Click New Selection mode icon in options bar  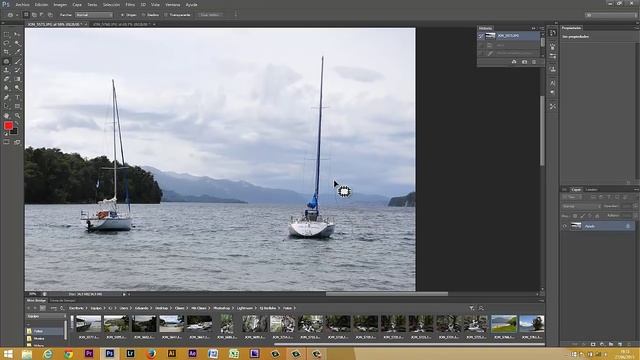point(26,15)
